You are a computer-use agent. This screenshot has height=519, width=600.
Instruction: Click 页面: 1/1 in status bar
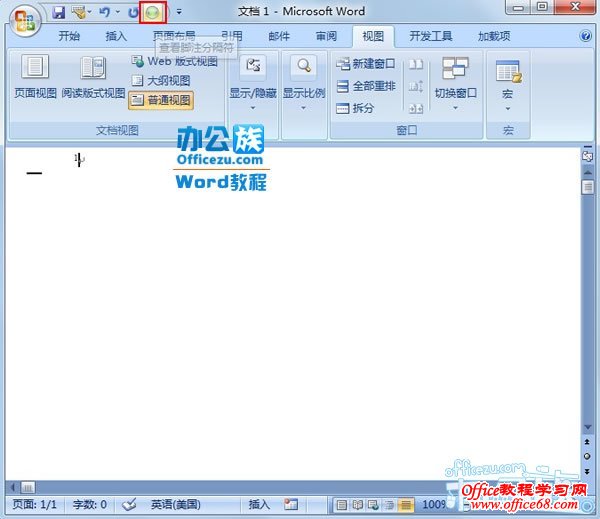coord(34,504)
